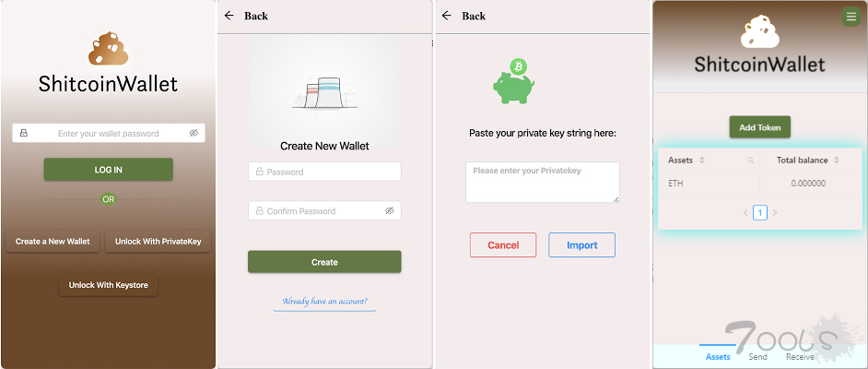The height and width of the screenshot is (369, 868).
Task: Switch to the Receive tab
Action: pyautogui.click(x=800, y=357)
